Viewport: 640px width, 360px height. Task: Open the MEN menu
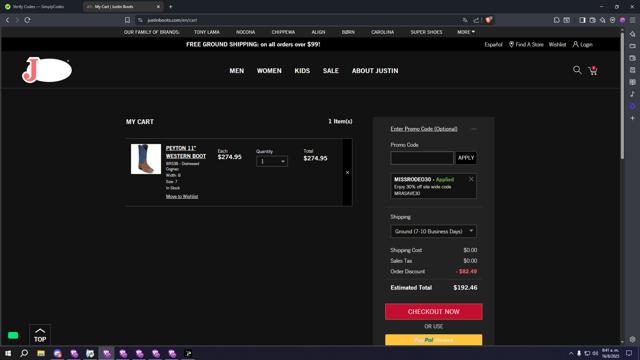[x=237, y=71]
